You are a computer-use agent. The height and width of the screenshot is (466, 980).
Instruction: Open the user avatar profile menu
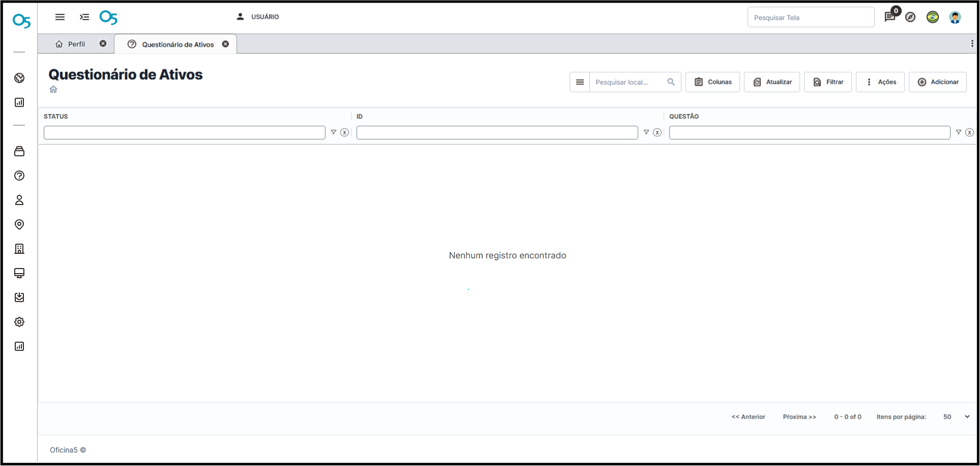[x=955, y=17]
